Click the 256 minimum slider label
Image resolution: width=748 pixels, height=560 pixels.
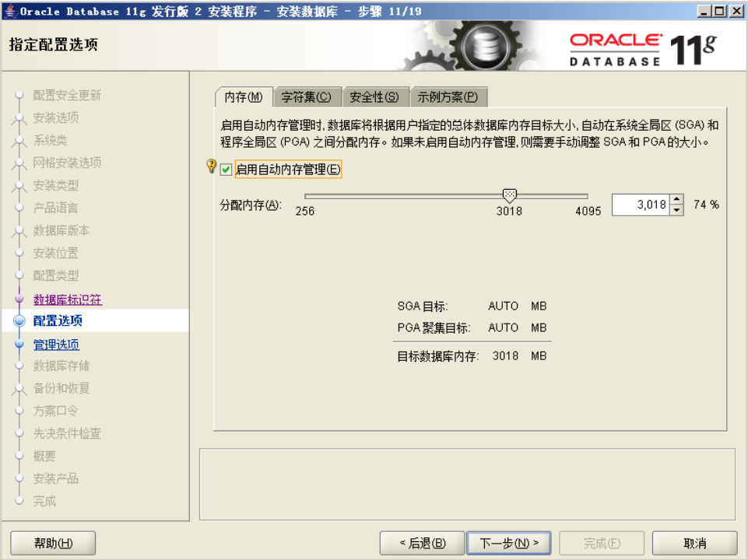tap(305, 211)
